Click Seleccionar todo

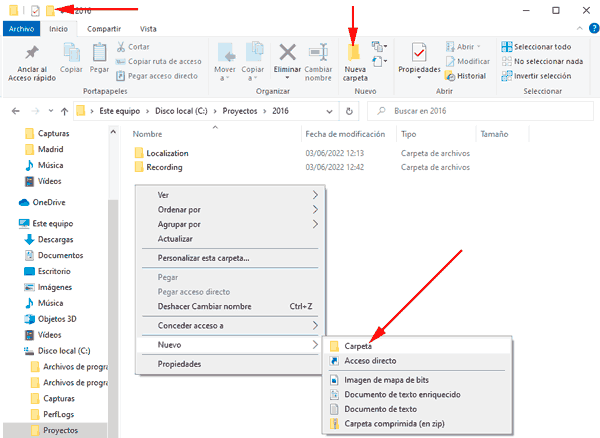[536, 47]
